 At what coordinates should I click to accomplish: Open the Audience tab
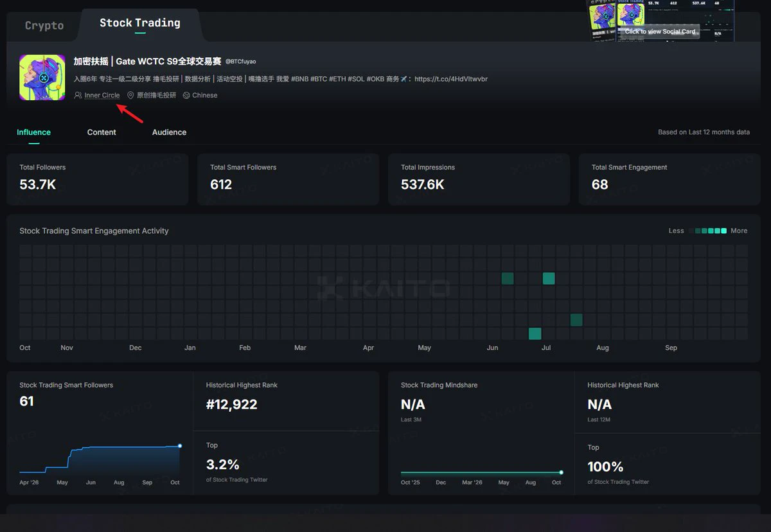click(x=169, y=132)
